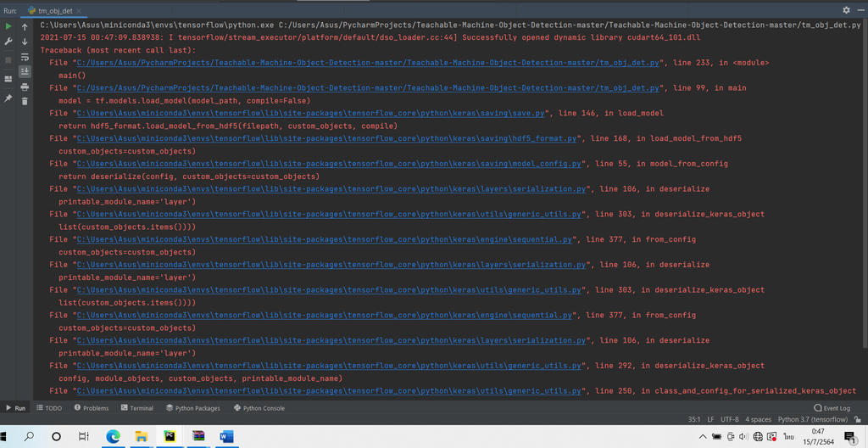Open tm_obj_det.py link at line 233
Image resolution: width=868 pixels, height=448 pixels.
click(x=368, y=63)
